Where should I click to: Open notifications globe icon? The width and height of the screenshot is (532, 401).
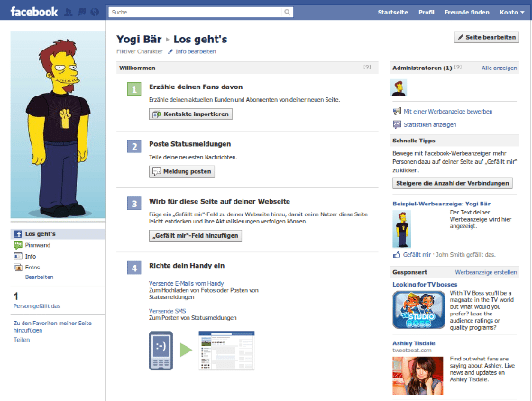95,13
